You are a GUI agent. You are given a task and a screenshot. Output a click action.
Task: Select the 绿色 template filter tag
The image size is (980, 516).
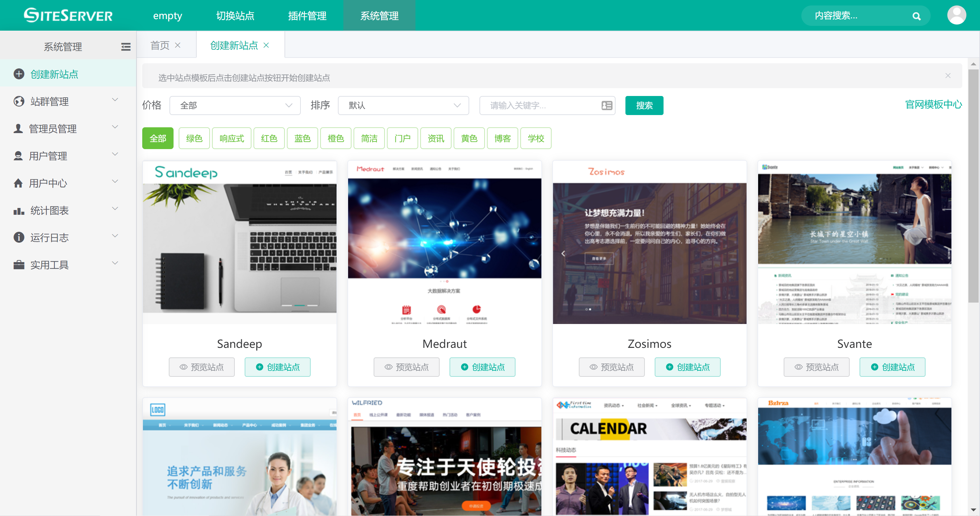pos(194,138)
